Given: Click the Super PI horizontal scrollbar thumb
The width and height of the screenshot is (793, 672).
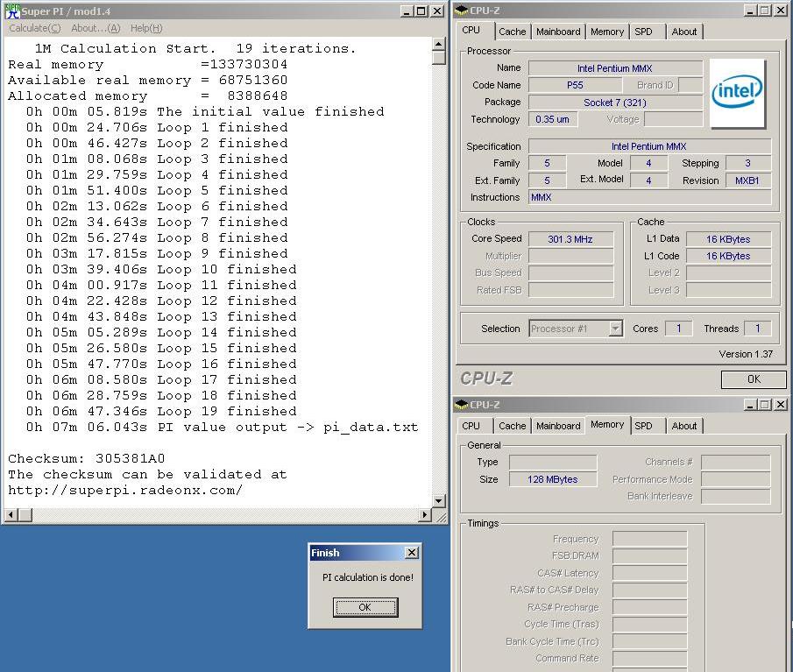Looking at the screenshot, I should [25, 515].
